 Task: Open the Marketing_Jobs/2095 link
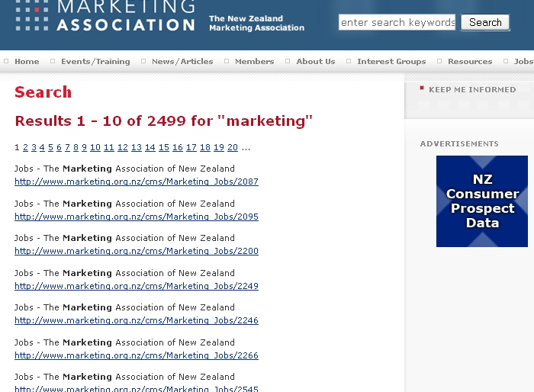[137, 217]
